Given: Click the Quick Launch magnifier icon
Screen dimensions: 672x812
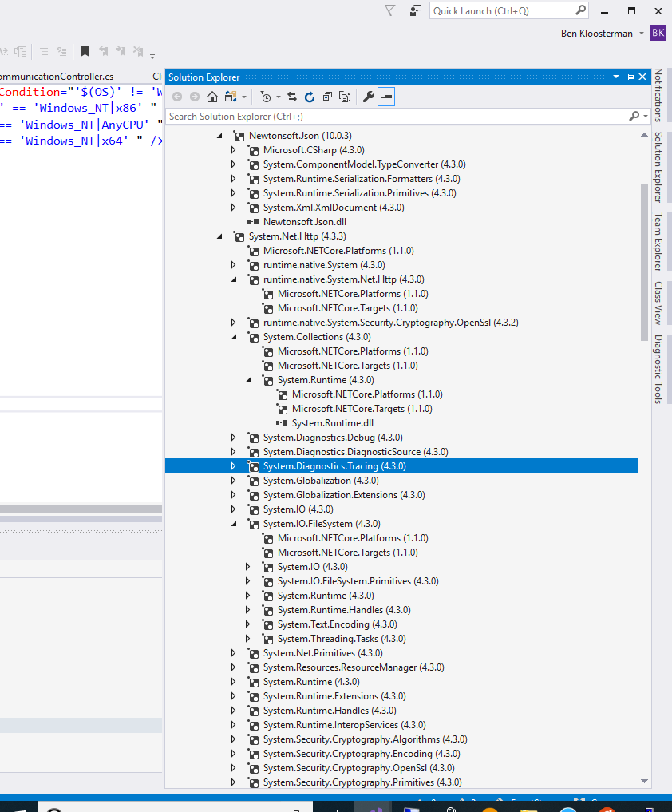Looking at the screenshot, I should (580, 10).
